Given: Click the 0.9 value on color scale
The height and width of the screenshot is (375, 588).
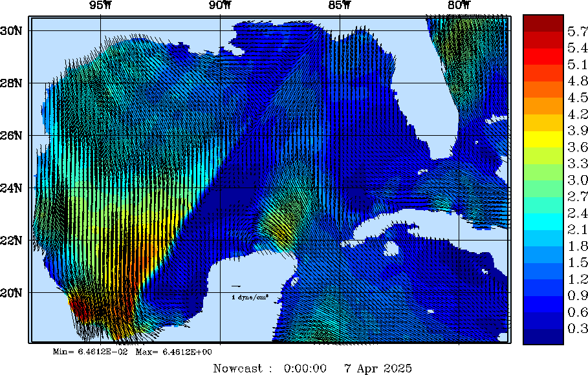Looking at the screenshot, I should [578, 295].
